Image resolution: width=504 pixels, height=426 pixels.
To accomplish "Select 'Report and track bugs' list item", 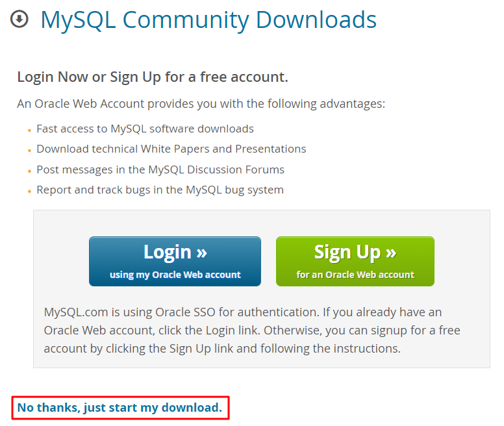I will [x=160, y=190].
